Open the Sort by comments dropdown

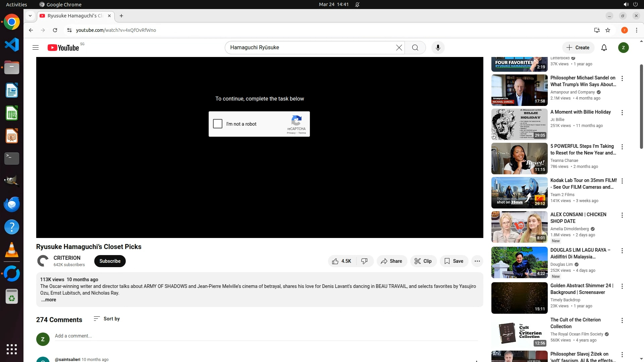[107, 319]
